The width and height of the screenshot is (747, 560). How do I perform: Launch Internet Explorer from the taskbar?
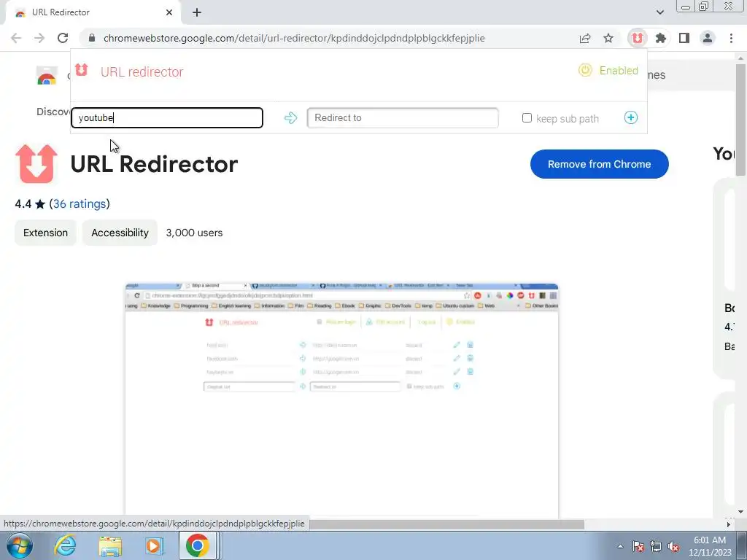(65, 545)
